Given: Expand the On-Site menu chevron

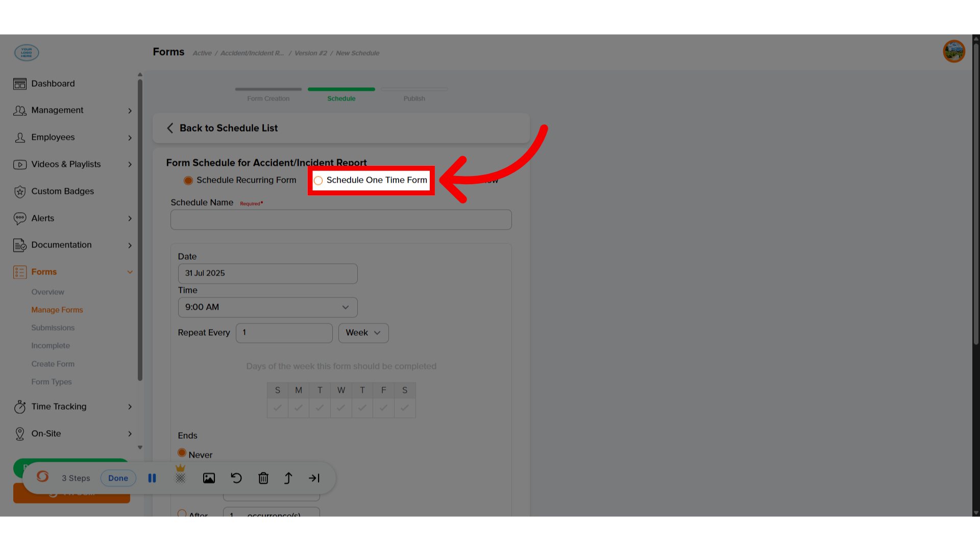Looking at the screenshot, I should pyautogui.click(x=130, y=434).
